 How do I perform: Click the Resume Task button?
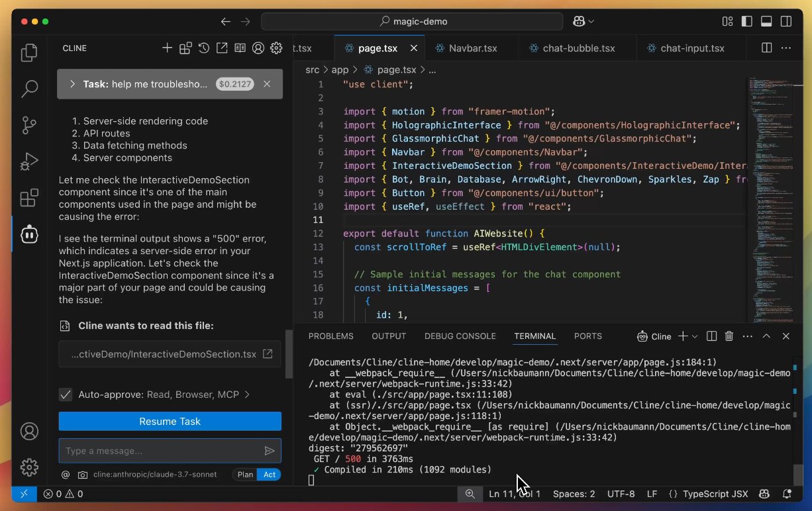(170, 421)
